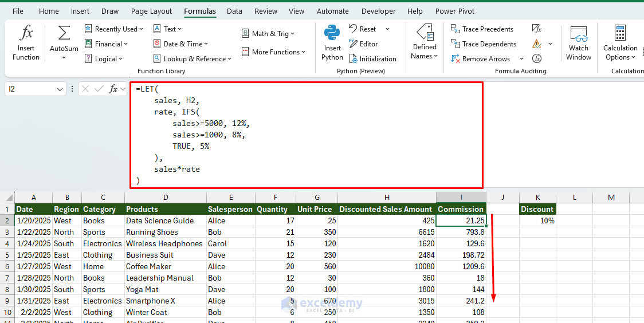644x323 pixels.
Task: Open the Help tab
Action: pos(414,11)
